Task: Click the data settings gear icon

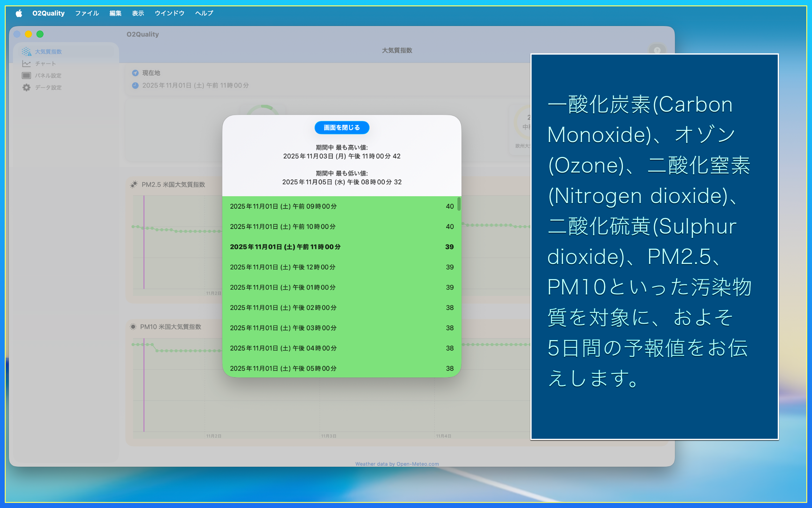Action: [27, 87]
